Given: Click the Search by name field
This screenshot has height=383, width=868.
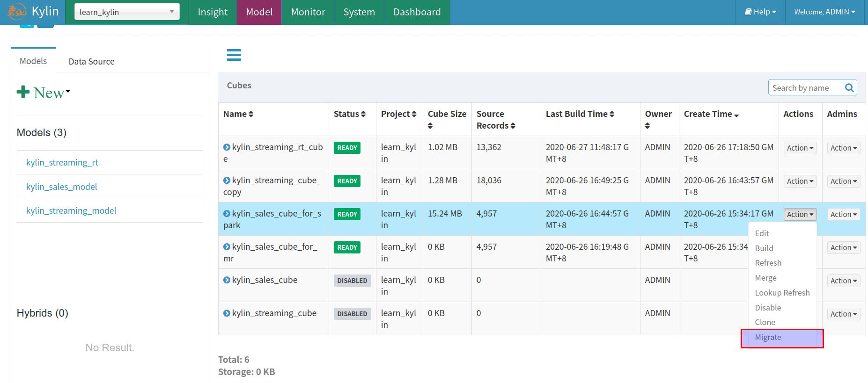Looking at the screenshot, I should coord(805,88).
